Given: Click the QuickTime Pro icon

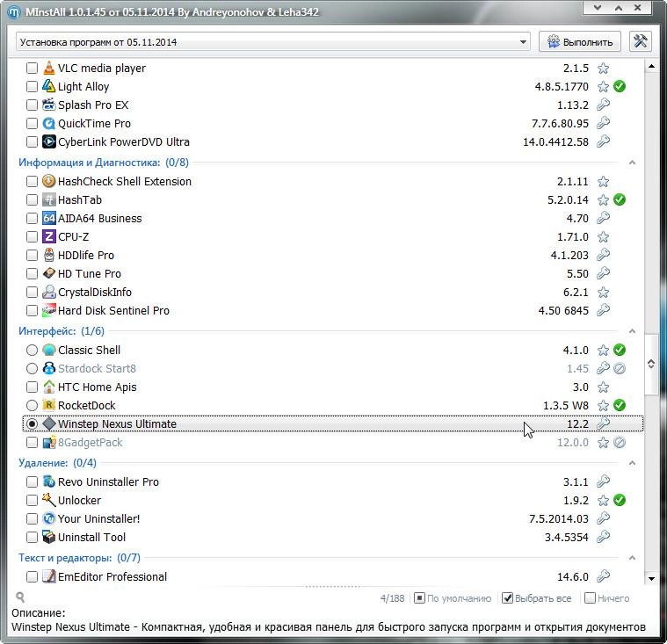Looking at the screenshot, I should pos(49,123).
